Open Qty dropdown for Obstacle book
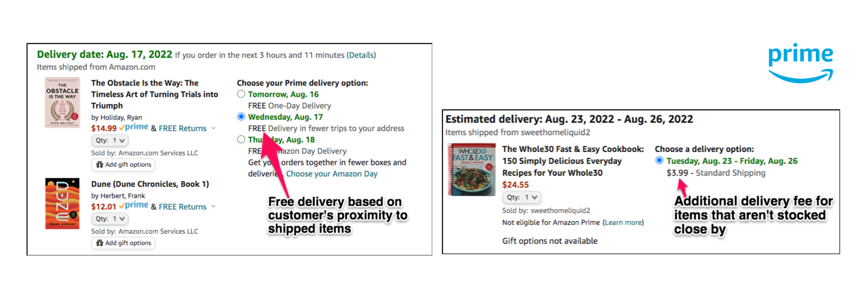This screenshot has height=293, width=868. click(110, 140)
